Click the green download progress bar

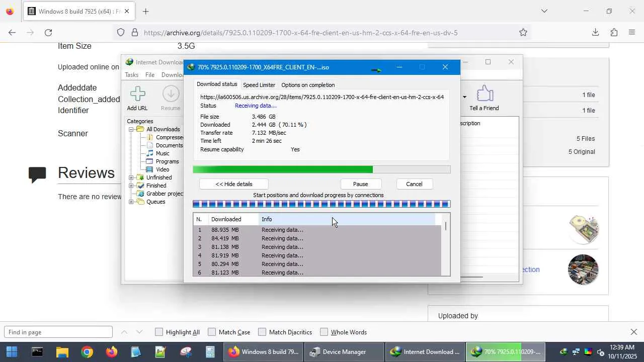(x=321, y=170)
